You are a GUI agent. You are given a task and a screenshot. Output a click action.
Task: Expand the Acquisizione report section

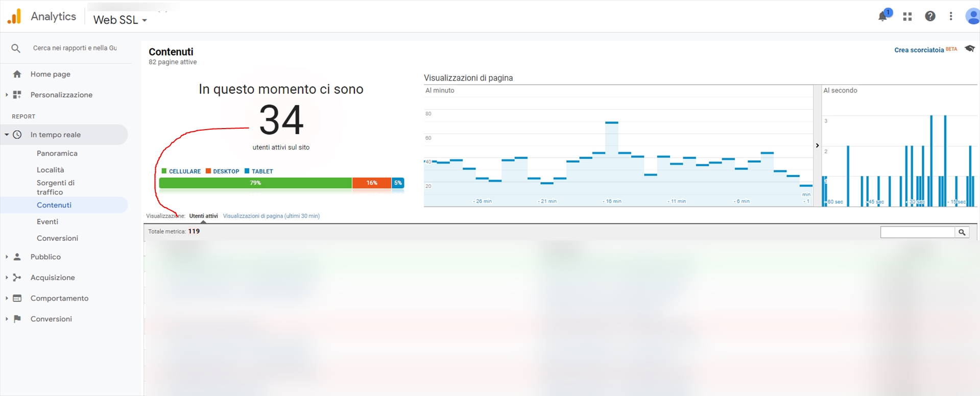(x=7, y=278)
